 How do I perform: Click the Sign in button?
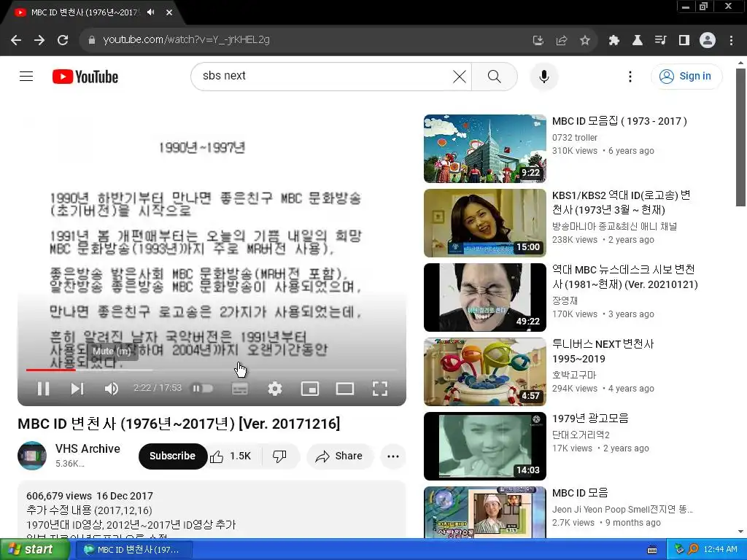pyautogui.click(x=686, y=76)
